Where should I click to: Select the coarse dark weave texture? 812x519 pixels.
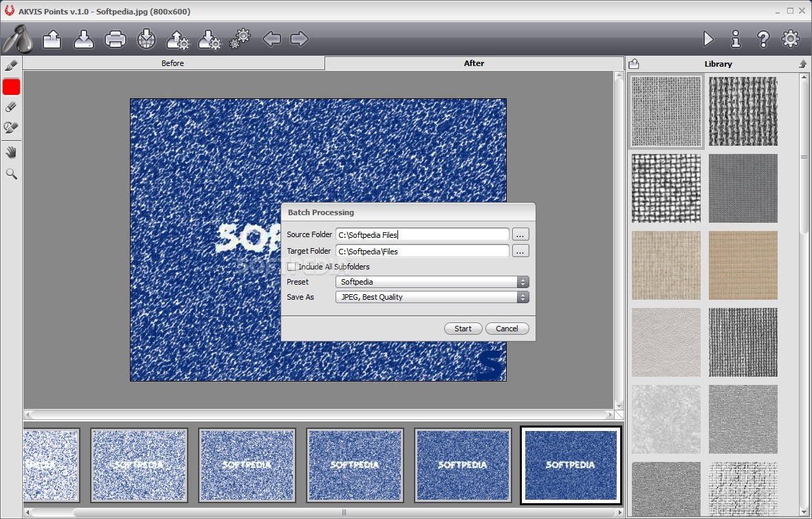click(743, 111)
